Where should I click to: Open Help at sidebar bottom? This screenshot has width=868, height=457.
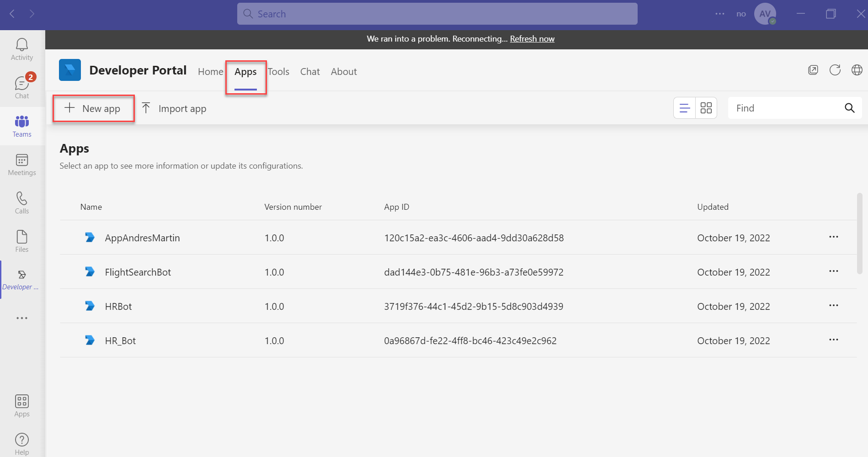(x=22, y=444)
